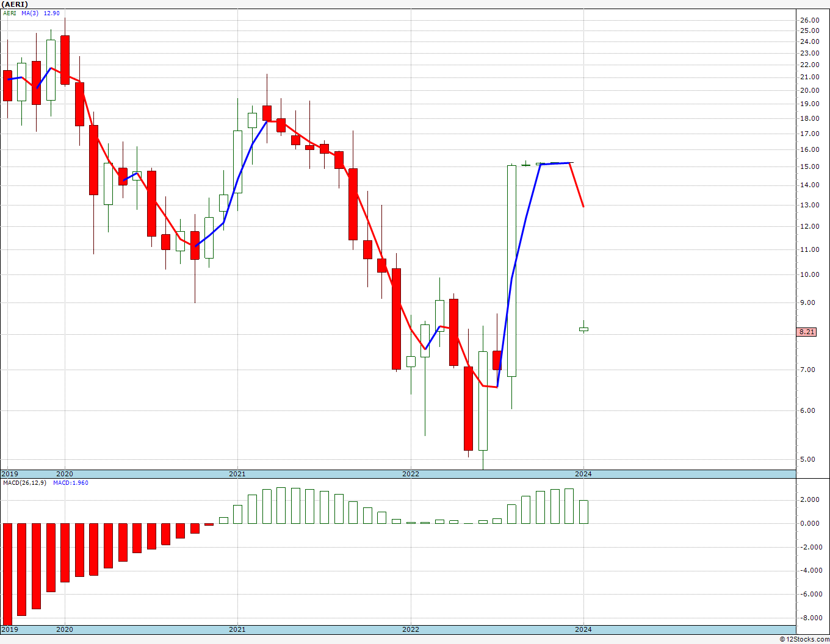This screenshot has width=830, height=644.
Task: Click 2021 on the MACD panel time axis
Action: click(237, 629)
